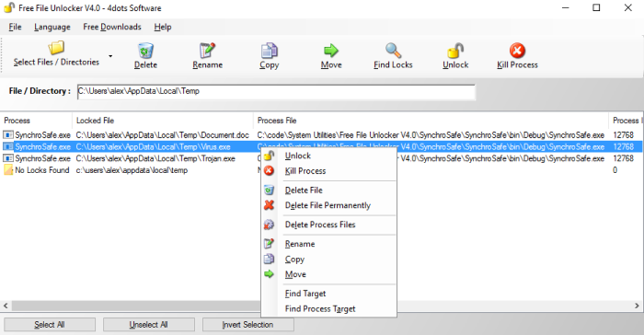Click the SynchroSafe.exe icon in Trojan.exe row

(x=8, y=159)
